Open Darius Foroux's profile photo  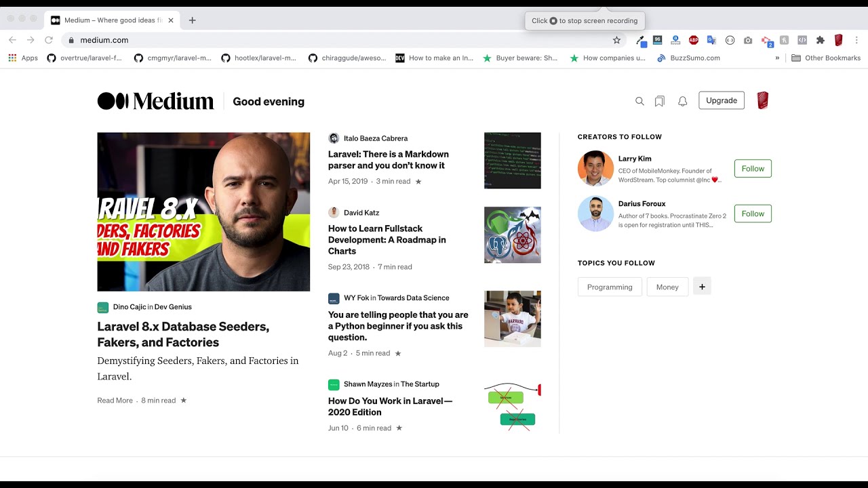click(595, 213)
